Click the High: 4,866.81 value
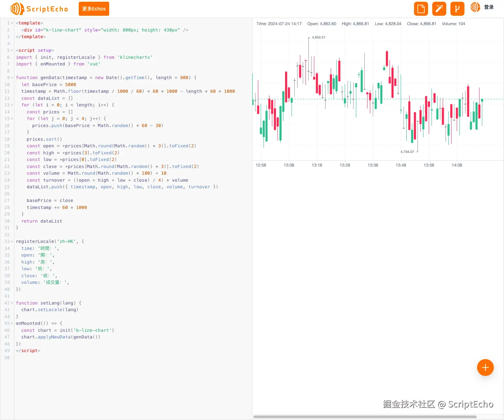Viewport: 504px width, 420px height. pyautogui.click(x=355, y=24)
